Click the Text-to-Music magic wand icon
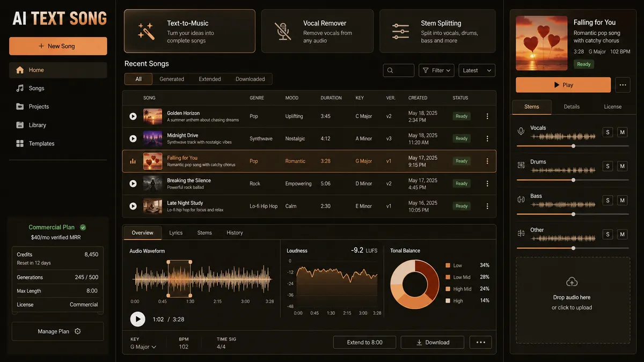The width and height of the screenshot is (644, 362). point(146,31)
